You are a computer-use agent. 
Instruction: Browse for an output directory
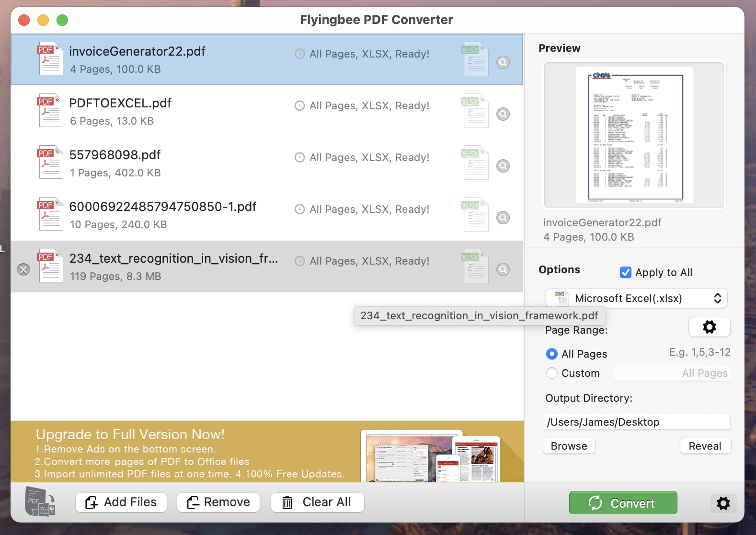pyautogui.click(x=569, y=446)
